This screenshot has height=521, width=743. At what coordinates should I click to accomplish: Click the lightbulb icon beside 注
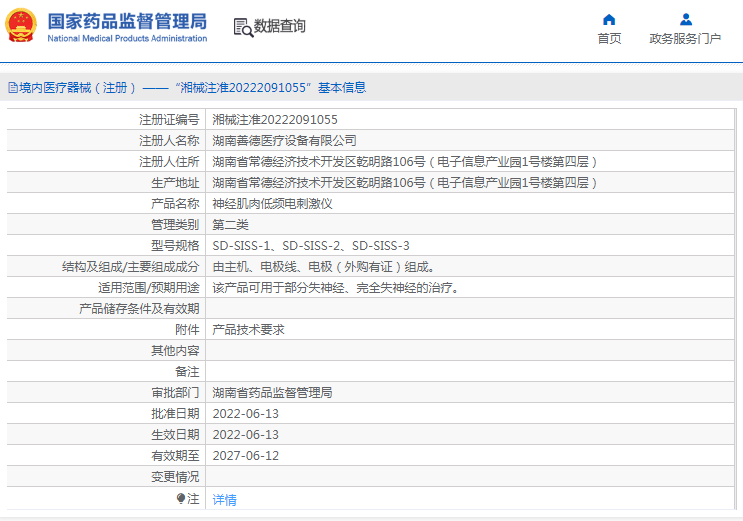click(x=181, y=498)
